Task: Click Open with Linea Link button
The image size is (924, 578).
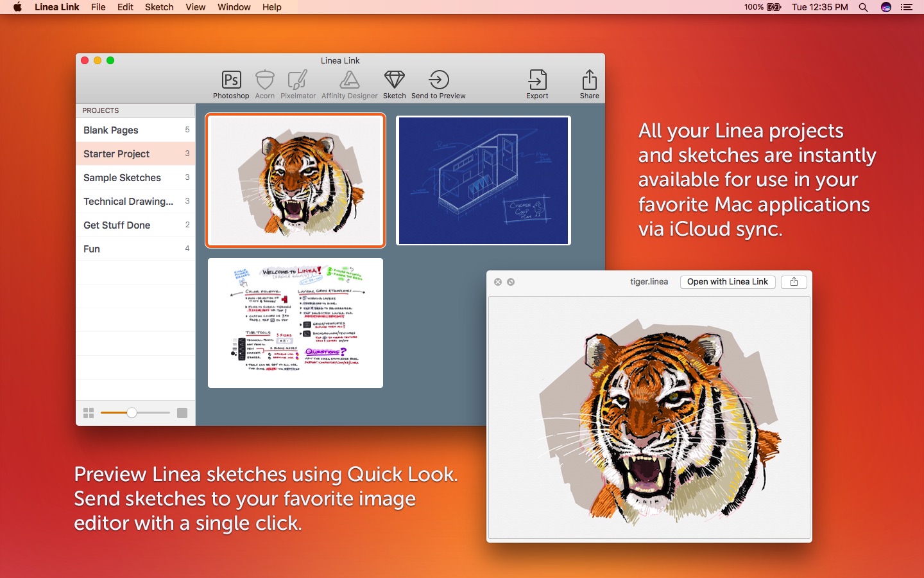Action: coord(727,282)
